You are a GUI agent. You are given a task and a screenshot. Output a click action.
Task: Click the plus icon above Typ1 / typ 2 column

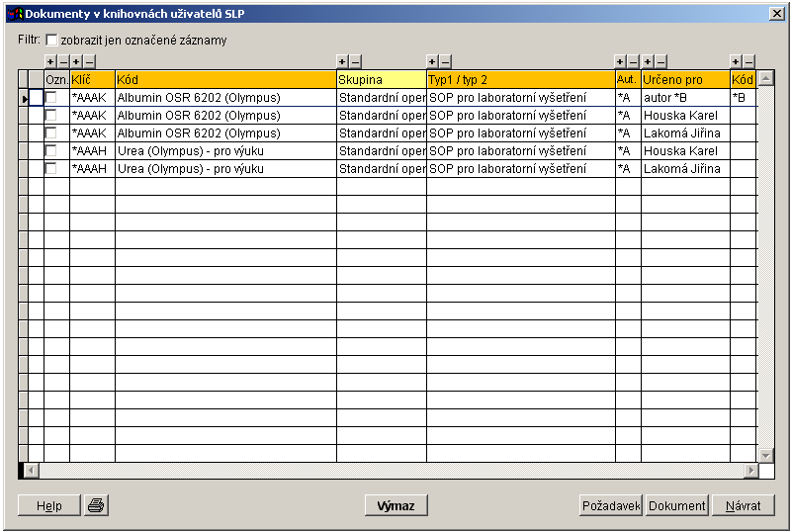pyautogui.click(x=432, y=61)
